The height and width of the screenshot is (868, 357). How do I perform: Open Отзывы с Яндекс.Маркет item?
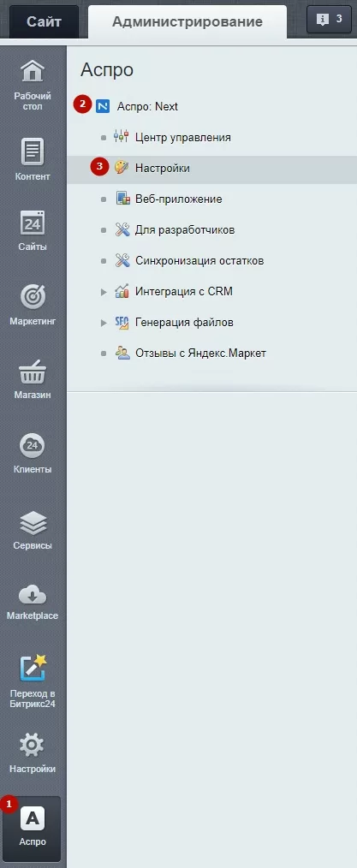(x=200, y=354)
